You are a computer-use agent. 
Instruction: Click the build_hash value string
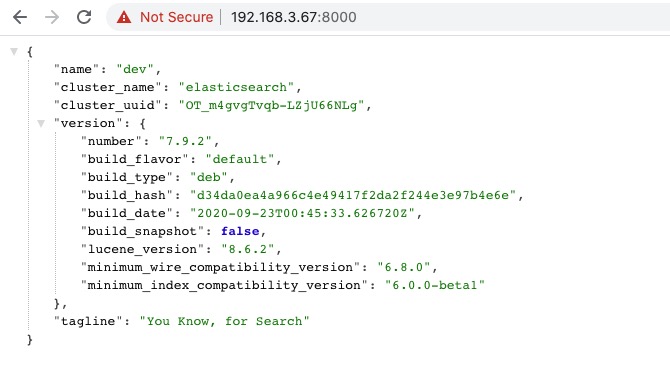click(x=353, y=195)
